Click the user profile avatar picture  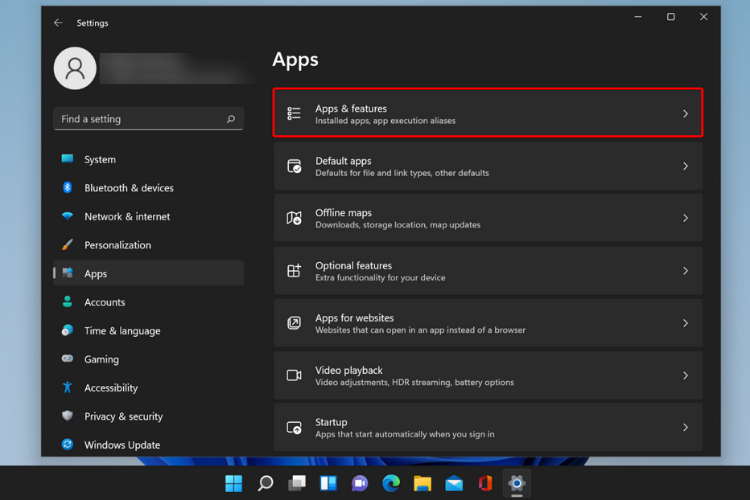(75, 67)
